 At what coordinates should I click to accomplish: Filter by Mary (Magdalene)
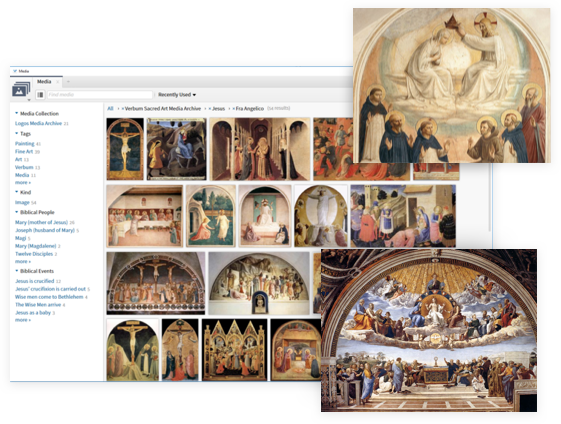click(35, 246)
